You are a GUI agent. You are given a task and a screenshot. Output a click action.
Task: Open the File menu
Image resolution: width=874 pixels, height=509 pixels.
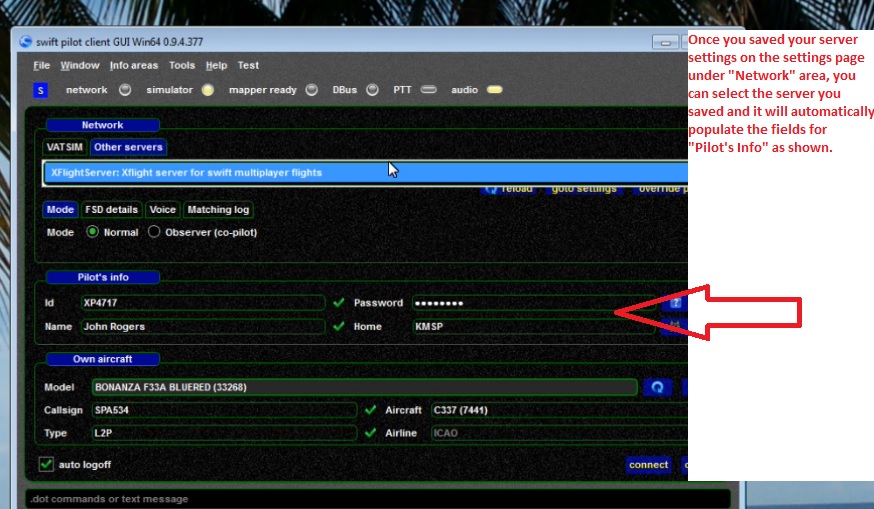(x=41, y=65)
